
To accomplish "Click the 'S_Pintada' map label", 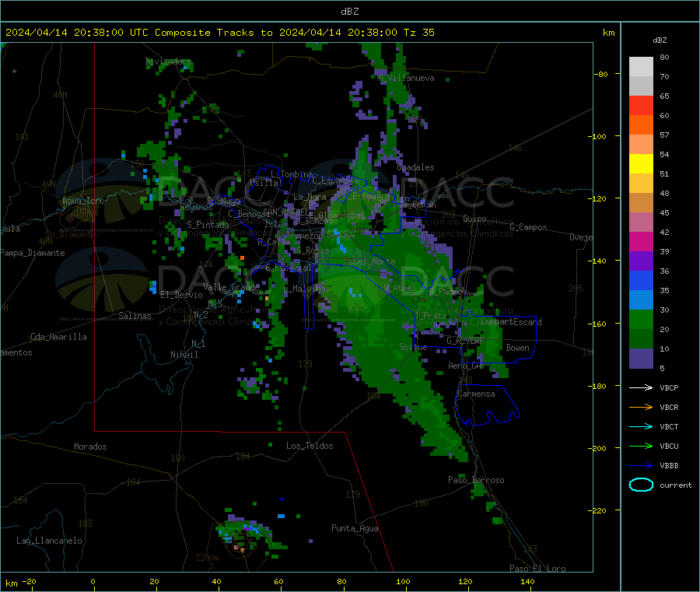I will pyautogui.click(x=208, y=224).
